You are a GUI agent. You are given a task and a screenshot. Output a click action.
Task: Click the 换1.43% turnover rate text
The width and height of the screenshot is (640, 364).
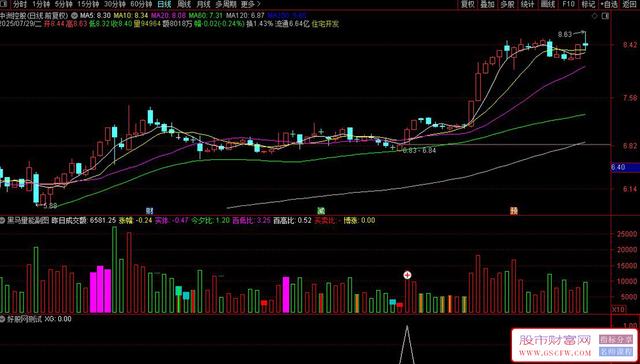pos(259,24)
